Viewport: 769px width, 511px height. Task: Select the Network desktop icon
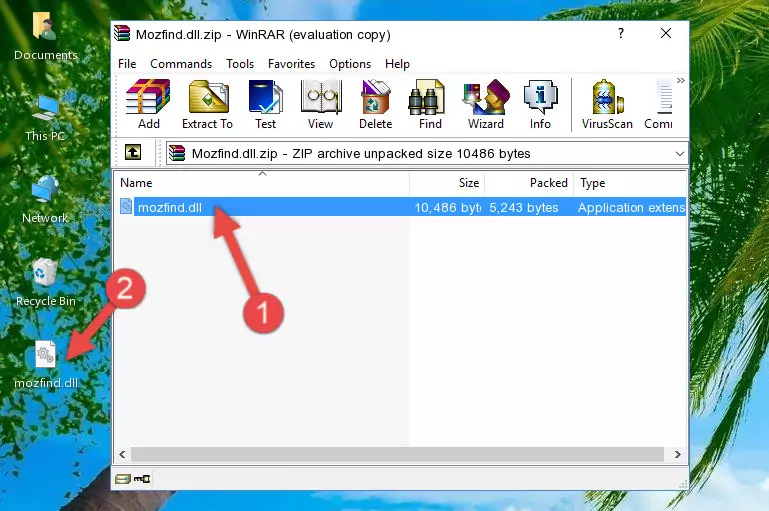pyautogui.click(x=45, y=200)
